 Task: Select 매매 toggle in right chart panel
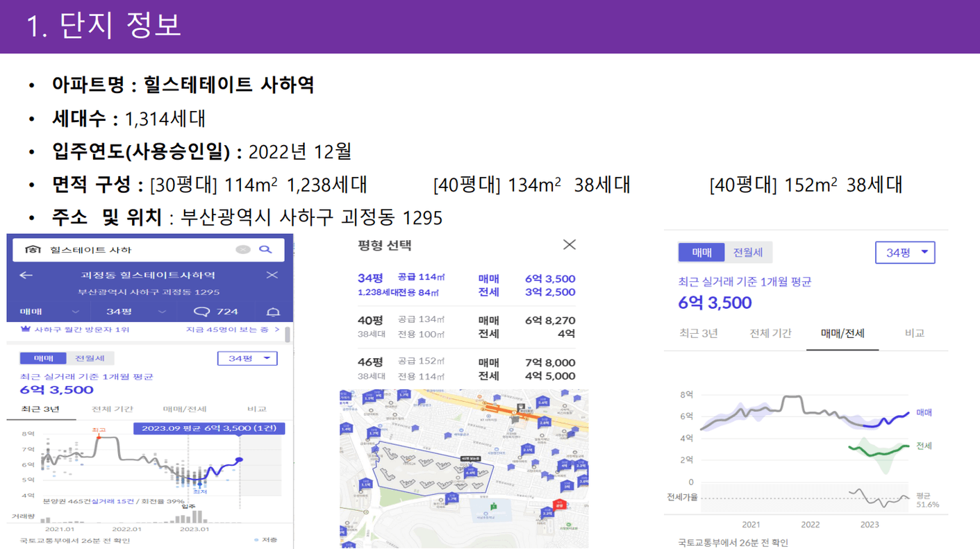(x=701, y=253)
